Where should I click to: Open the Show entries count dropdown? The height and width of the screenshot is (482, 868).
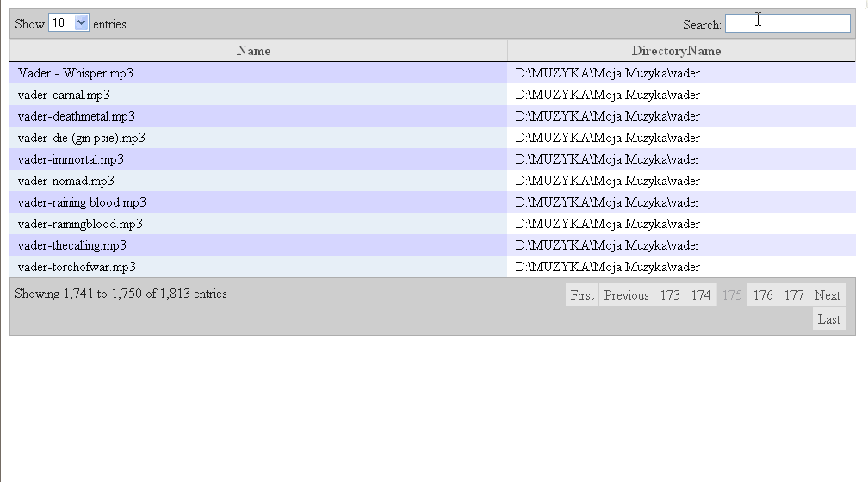(69, 23)
